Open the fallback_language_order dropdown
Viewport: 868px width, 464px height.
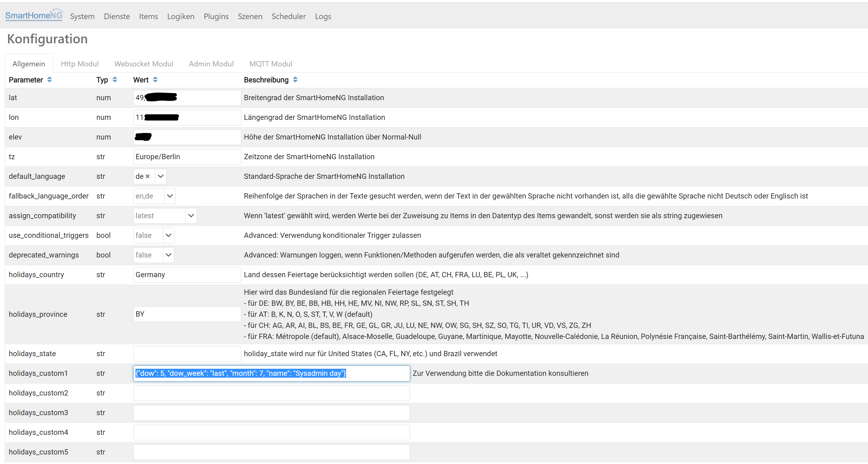point(170,196)
